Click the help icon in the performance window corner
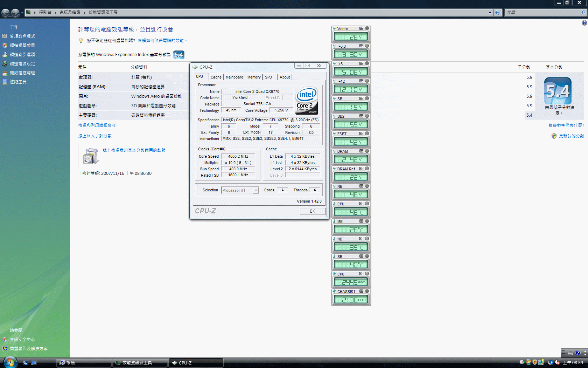 pos(584,23)
